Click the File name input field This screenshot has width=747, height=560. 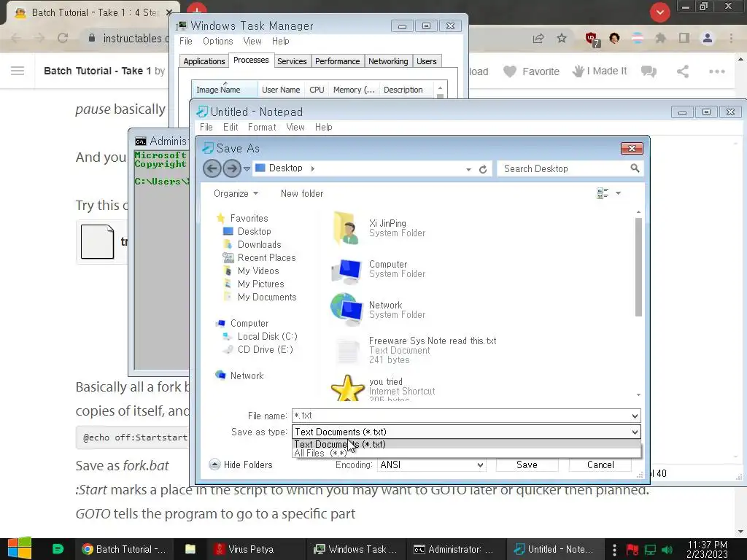pyautogui.click(x=460, y=416)
